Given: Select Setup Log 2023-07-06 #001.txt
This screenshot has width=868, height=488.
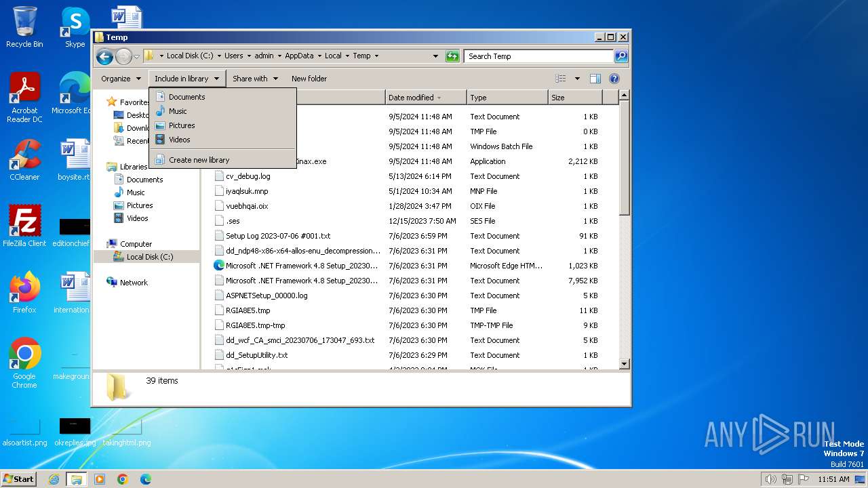Looking at the screenshot, I should 278,236.
